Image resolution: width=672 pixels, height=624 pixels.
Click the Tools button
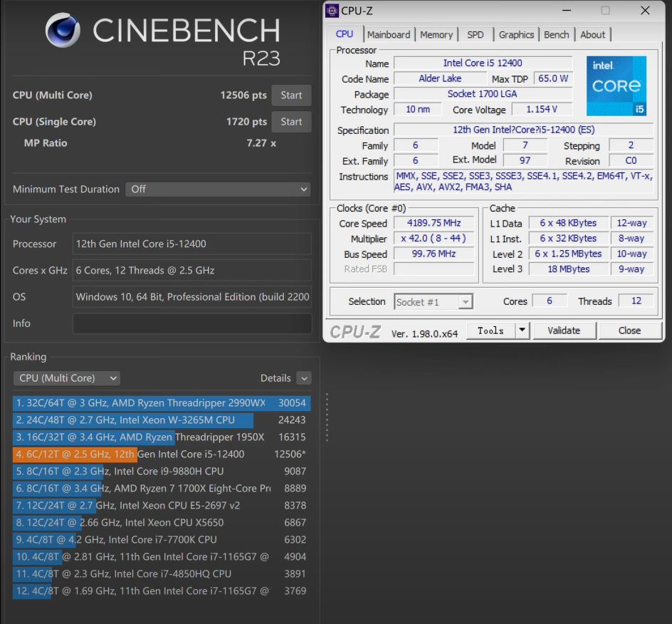coord(493,330)
